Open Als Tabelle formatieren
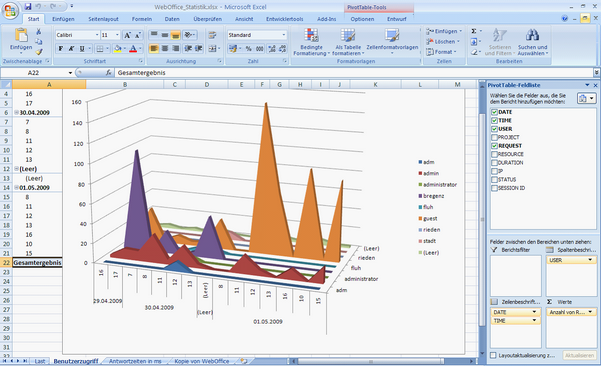Viewport: 601px width, 366px height. click(348, 42)
